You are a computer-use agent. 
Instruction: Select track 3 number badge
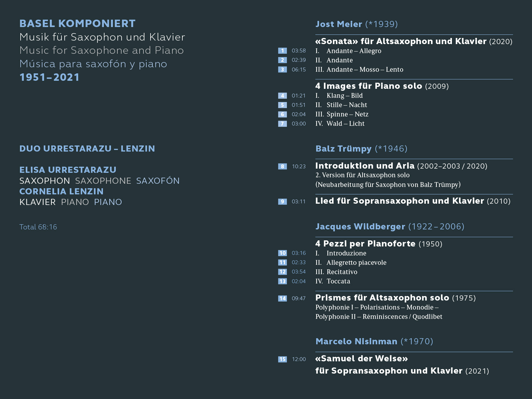click(x=282, y=70)
